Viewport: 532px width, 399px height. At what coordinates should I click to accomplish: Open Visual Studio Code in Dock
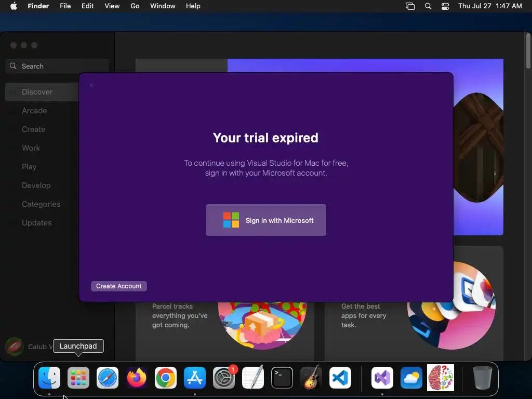coord(340,378)
